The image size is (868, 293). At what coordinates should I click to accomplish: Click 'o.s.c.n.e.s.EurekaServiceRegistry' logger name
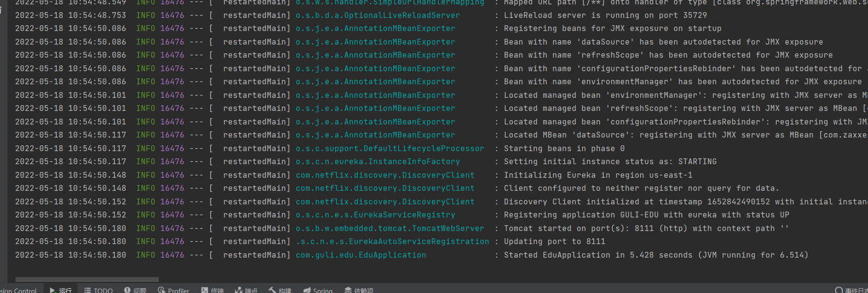(x=375, y=215)
